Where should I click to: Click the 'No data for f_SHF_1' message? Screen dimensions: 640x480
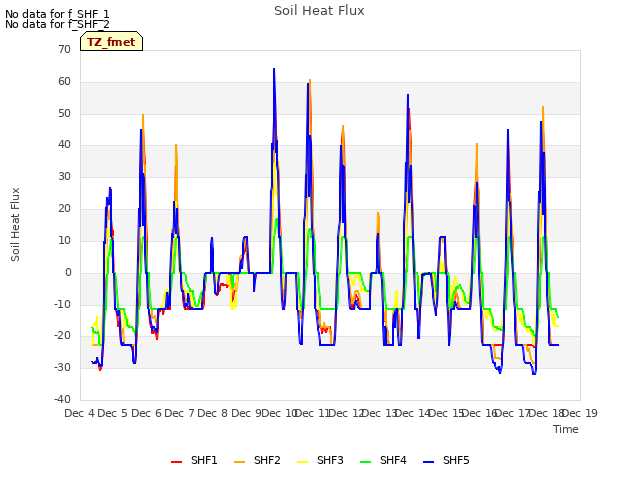(57, 14)
